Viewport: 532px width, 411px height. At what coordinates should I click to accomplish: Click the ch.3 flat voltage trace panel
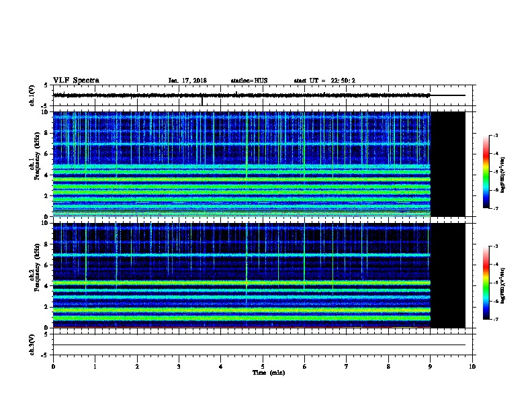point(263,345)
